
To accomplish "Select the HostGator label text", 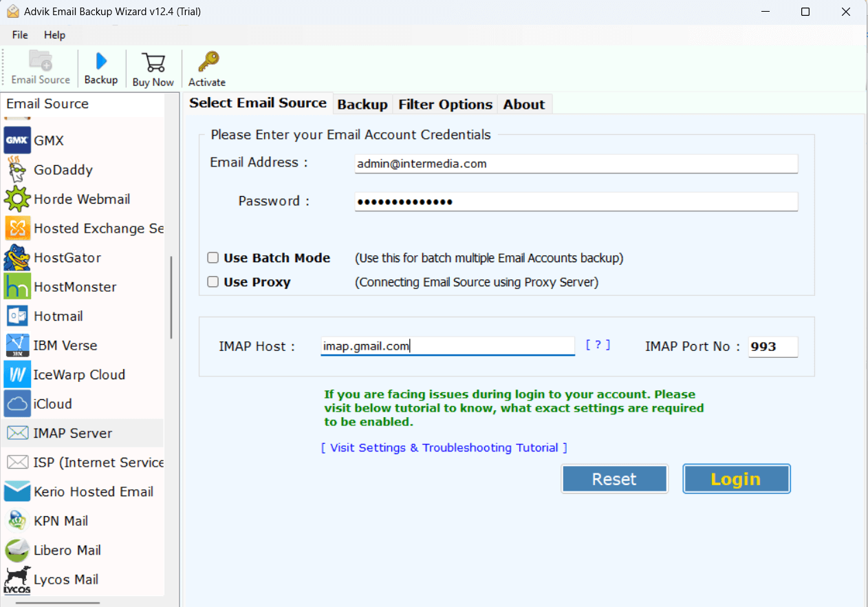I will 67,257.
